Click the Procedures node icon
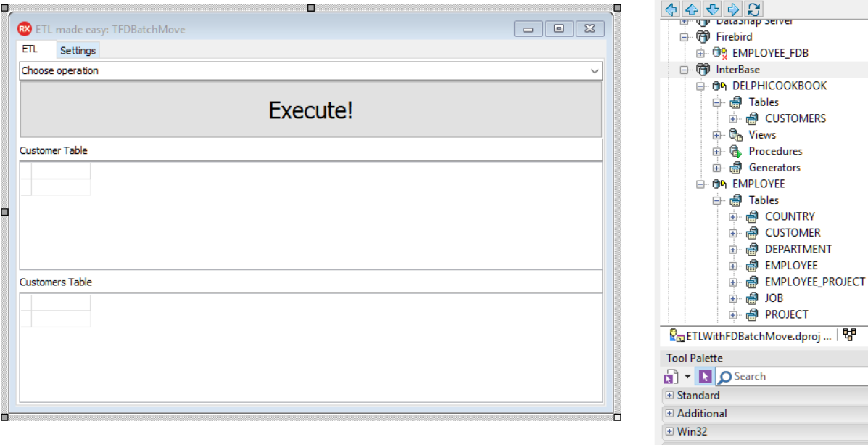 [x=736, y=151]
